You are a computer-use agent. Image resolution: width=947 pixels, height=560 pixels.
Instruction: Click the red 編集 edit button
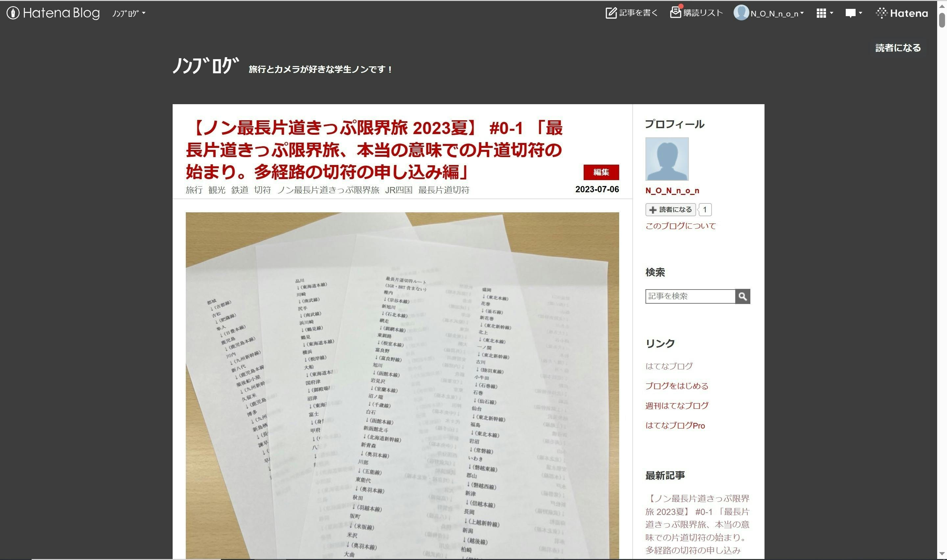601,172
